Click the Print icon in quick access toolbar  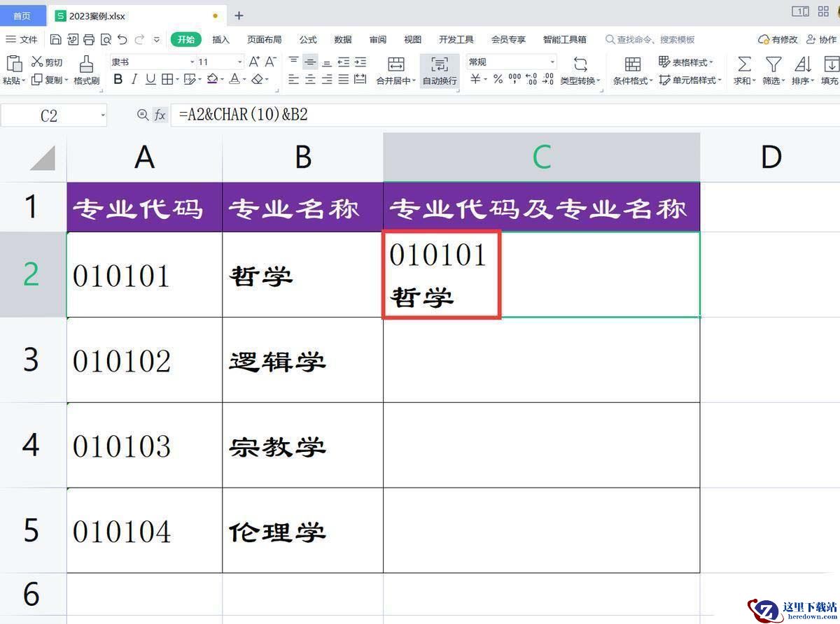coord(89,40)
